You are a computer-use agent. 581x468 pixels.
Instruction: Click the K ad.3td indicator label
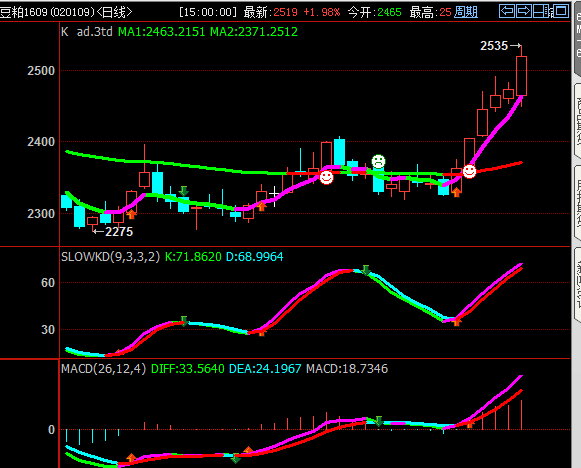[87, 31]
